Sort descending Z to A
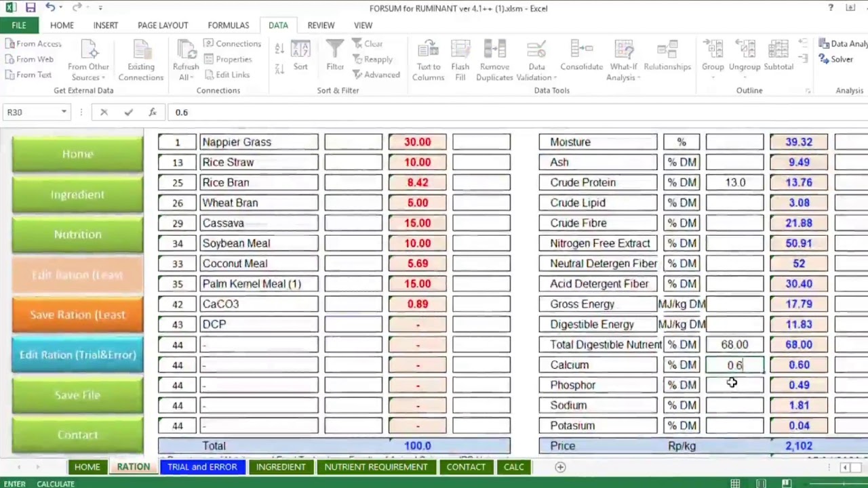The height and width of the screenshot is (488, 868). click(279, 68)
